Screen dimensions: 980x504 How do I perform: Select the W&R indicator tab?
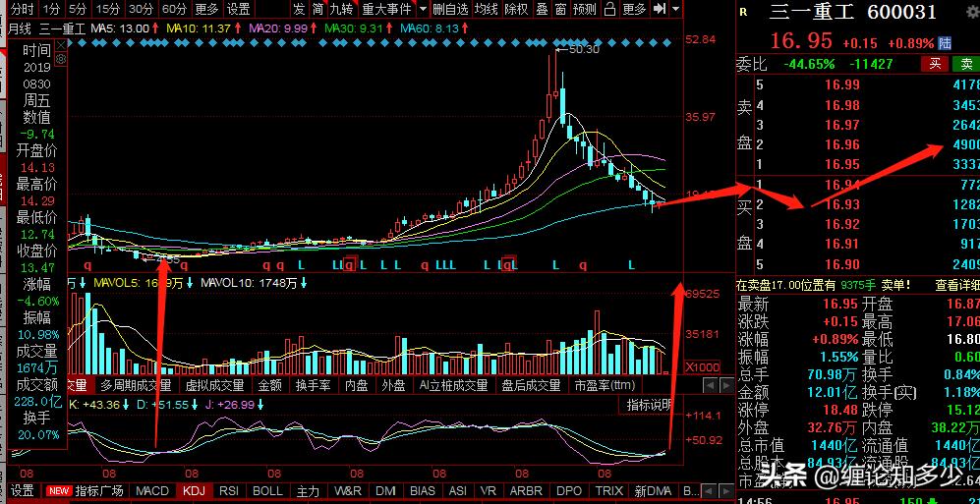coord(348,491)
